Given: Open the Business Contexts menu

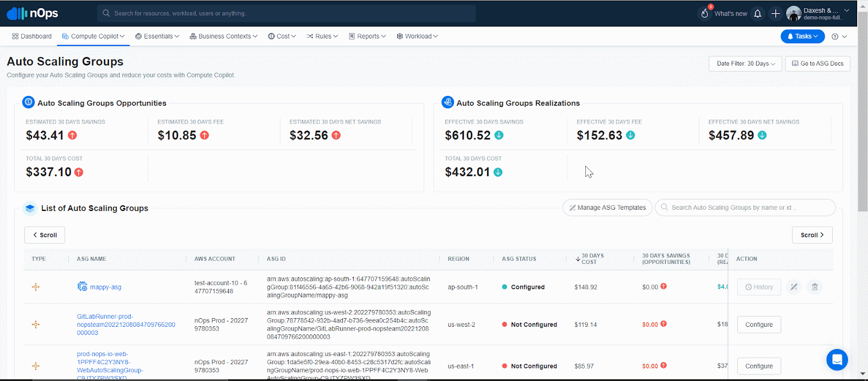Looking at the screenshot, I should click(224, 36).
